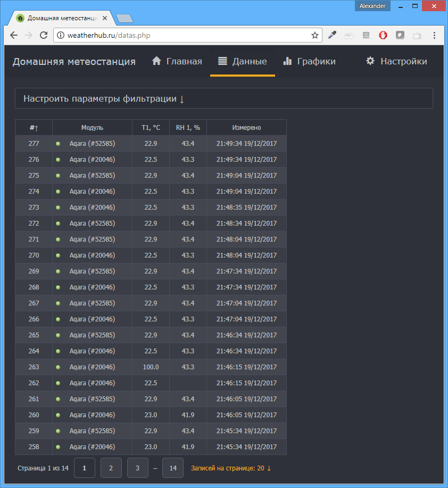The height and width of the screenshot is (488, 448).
Task: Open Главная via the home icon
Action: tap(156, 61)
